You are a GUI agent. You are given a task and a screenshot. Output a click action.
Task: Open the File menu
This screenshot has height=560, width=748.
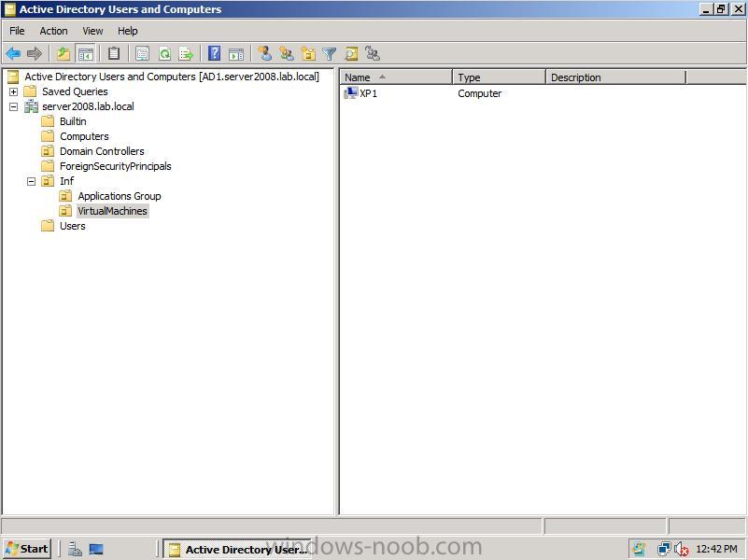tap(17, 31)
